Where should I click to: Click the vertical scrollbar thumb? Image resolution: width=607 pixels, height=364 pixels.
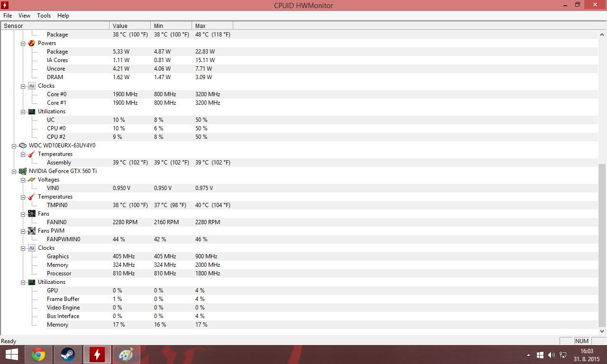pyautogui.click(x=602, y=245)
